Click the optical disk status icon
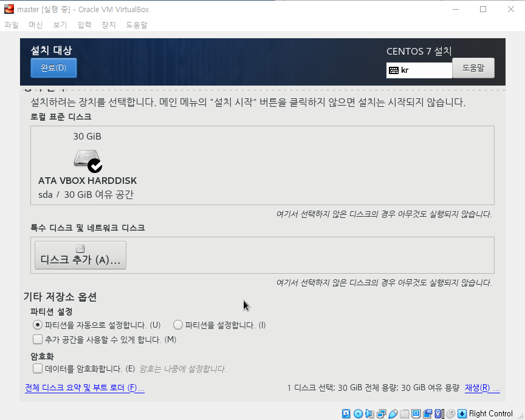Screen dimensions: 525x420 pos(359,414)
